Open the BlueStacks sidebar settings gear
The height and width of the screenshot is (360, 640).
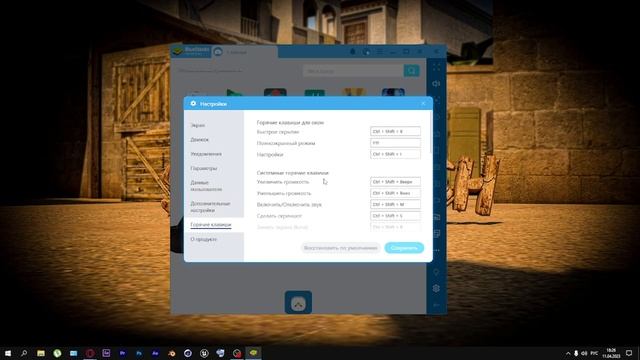pos(436,289)
